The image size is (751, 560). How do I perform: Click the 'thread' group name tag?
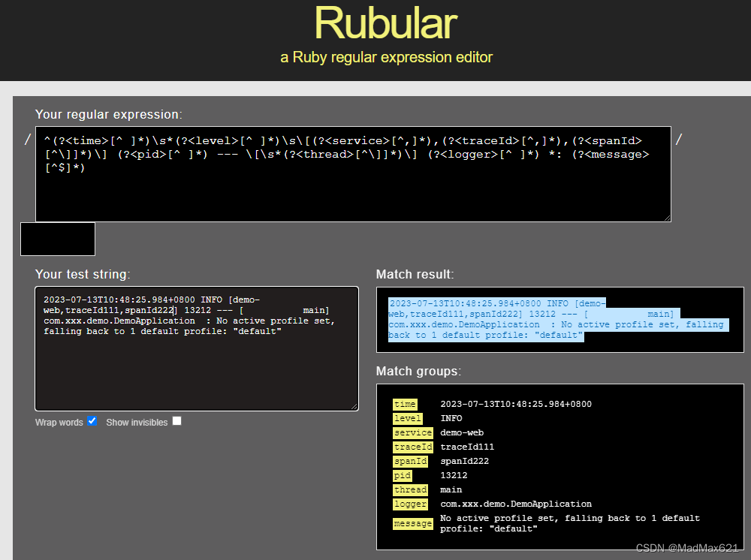(410, 489)
